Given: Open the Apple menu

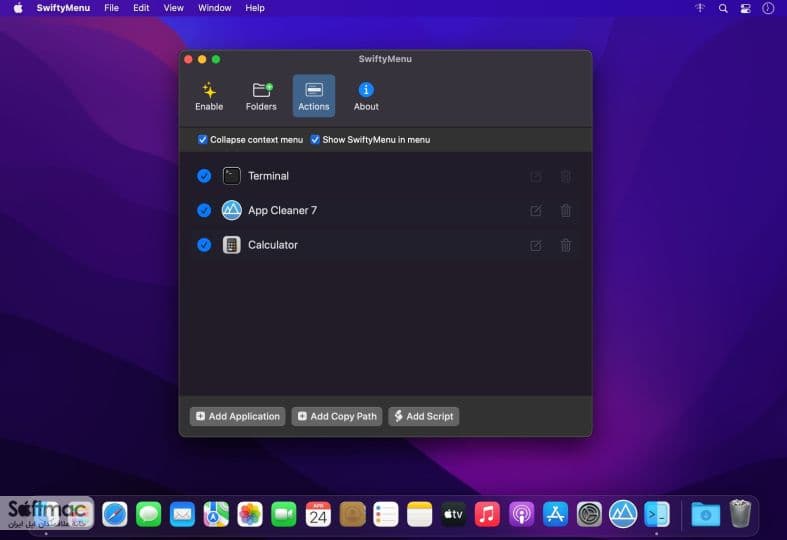Looking at the screenshot, I should click(x=18, y=8).
